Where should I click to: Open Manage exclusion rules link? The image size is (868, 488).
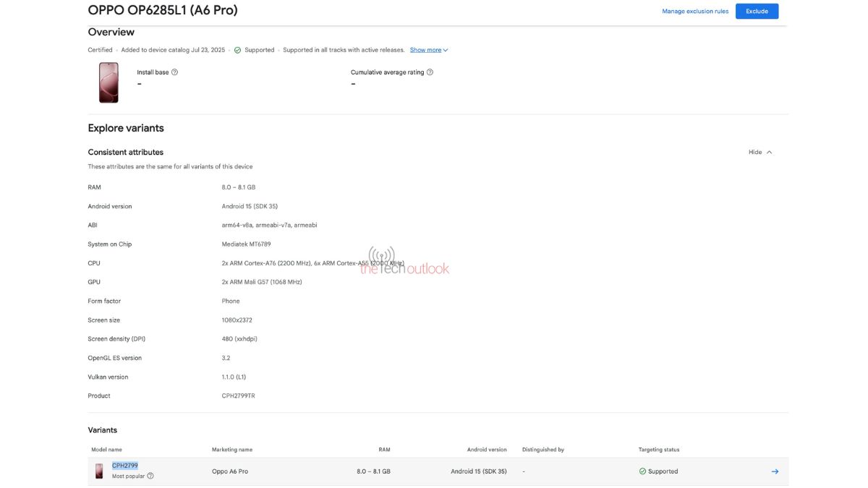(695, 12)
